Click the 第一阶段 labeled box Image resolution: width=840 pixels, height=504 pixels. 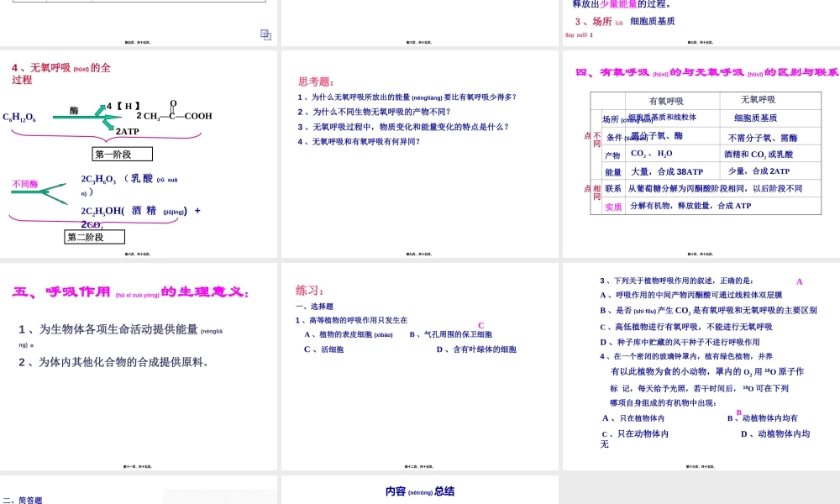123,153
